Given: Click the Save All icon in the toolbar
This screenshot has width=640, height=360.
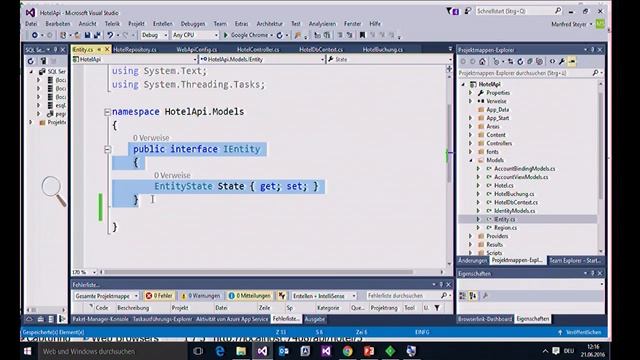Looking at the screenshot, I should (97, 36).
